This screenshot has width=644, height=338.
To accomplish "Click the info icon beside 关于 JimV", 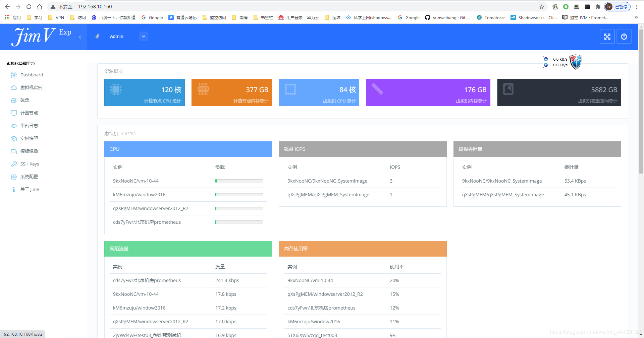I will tap(14, 190).
